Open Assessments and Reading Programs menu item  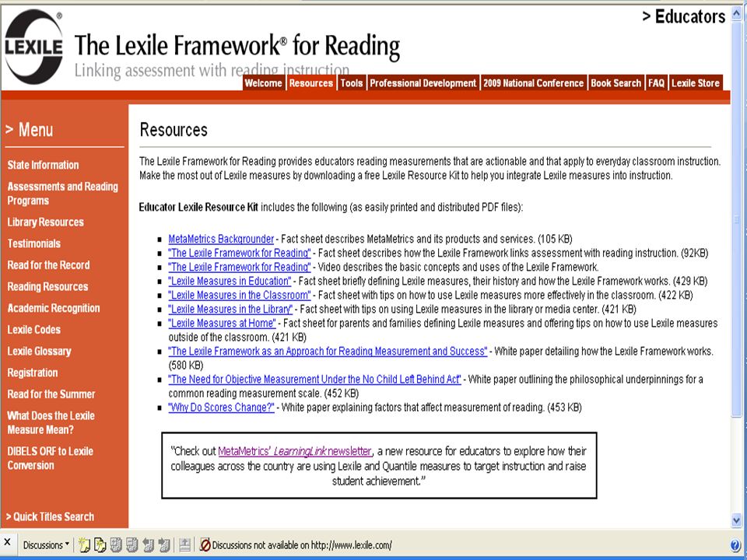point(62,194)
